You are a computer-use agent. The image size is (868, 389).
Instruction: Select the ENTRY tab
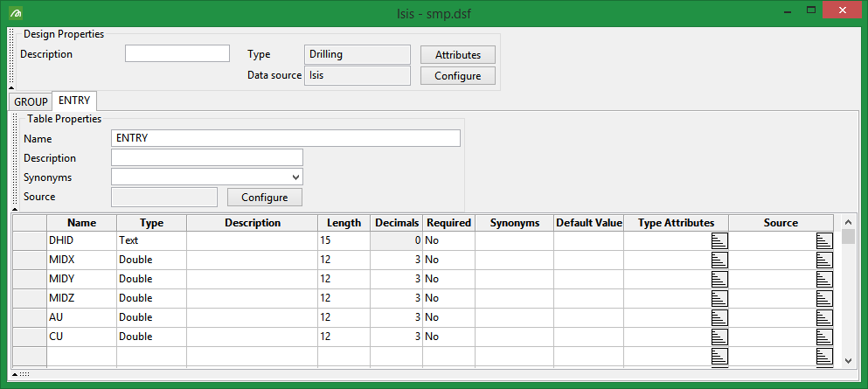(x=74, y=101)
